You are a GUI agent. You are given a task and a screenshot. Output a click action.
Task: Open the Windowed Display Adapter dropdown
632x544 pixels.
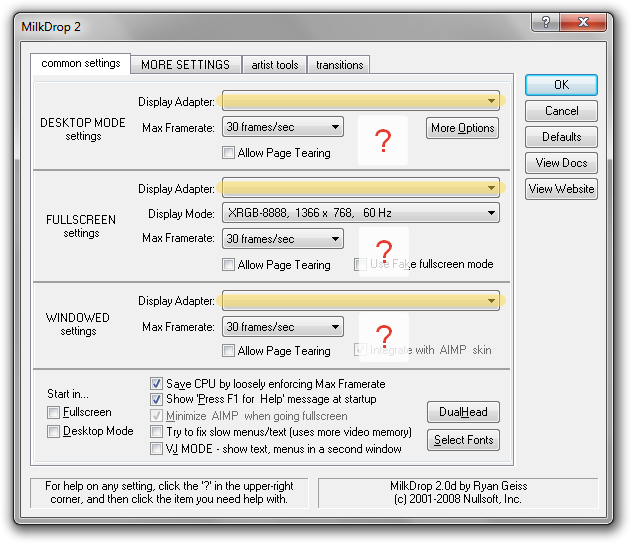pos(361,301)
